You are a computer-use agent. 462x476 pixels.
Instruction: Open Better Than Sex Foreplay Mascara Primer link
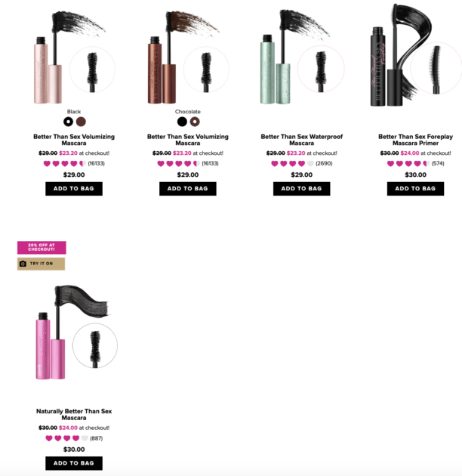(416, 140)
